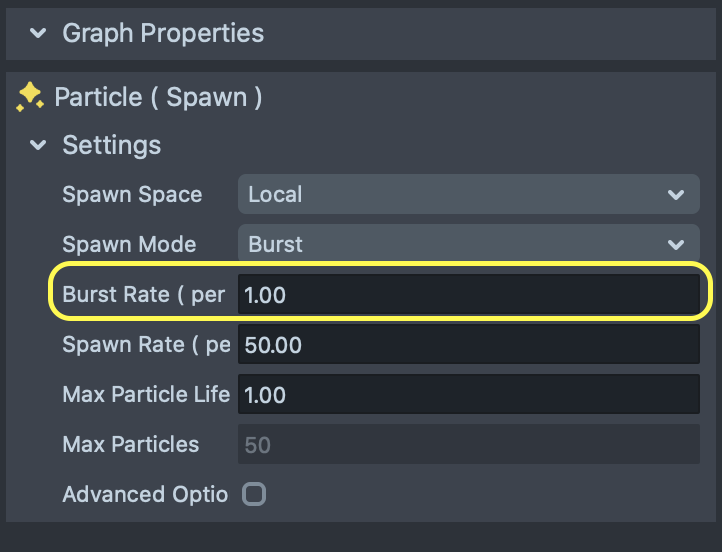The image size is (722, 552).
Task: Click the Spawn Mode dropdown arrow
Action: (677, 245)
